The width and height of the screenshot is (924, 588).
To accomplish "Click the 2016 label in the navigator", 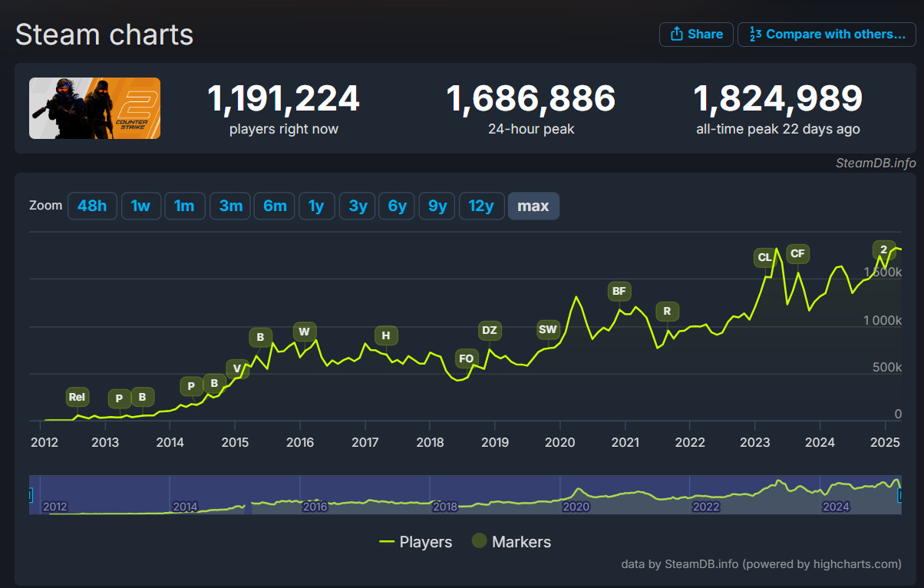I will [x=315, y=507].
